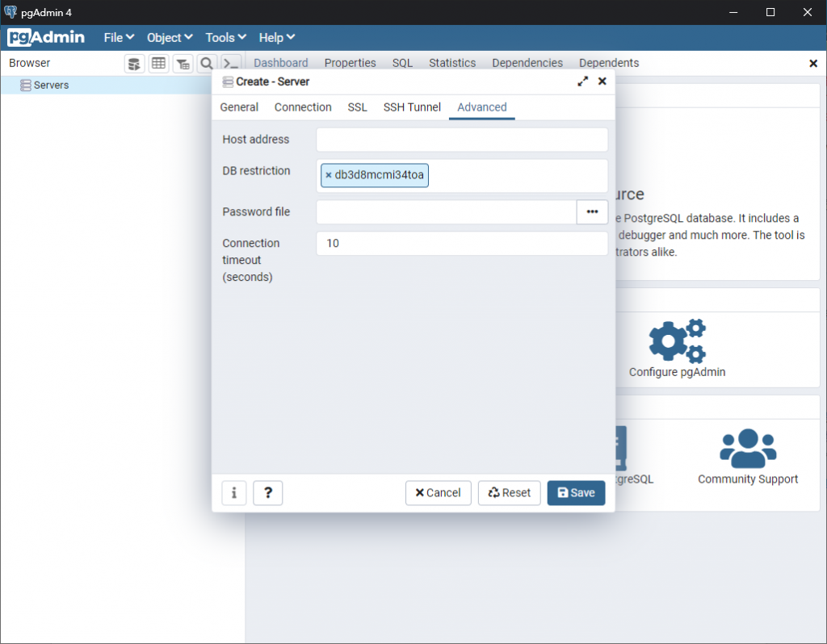Open the SQL panel tab
The width and height of the screenshot is (827, 644).
(x=402, y=63)
